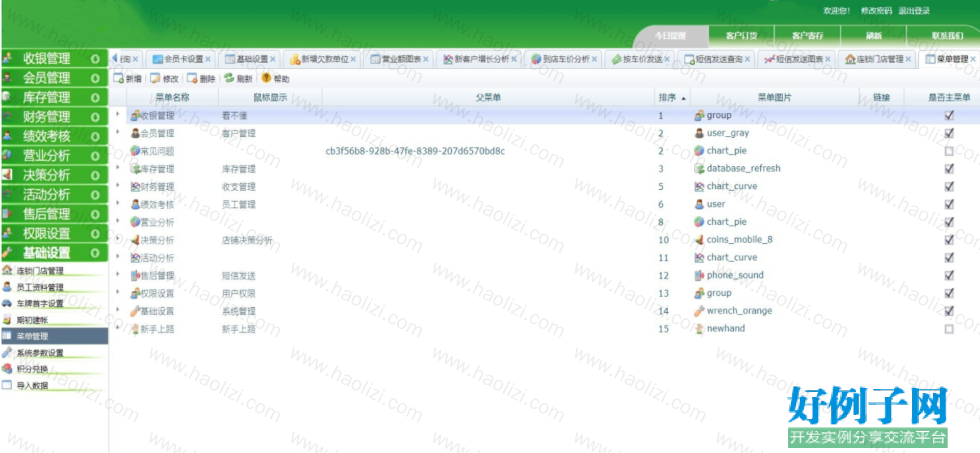
Task: Select the group icon in 收银管理 row
Action: coord(700,115)
